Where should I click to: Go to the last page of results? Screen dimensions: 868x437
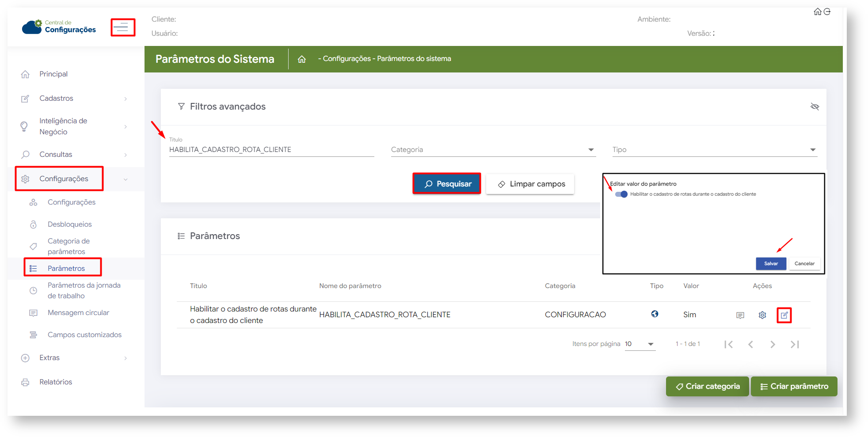pyautogui.click(x=795, y=344)
